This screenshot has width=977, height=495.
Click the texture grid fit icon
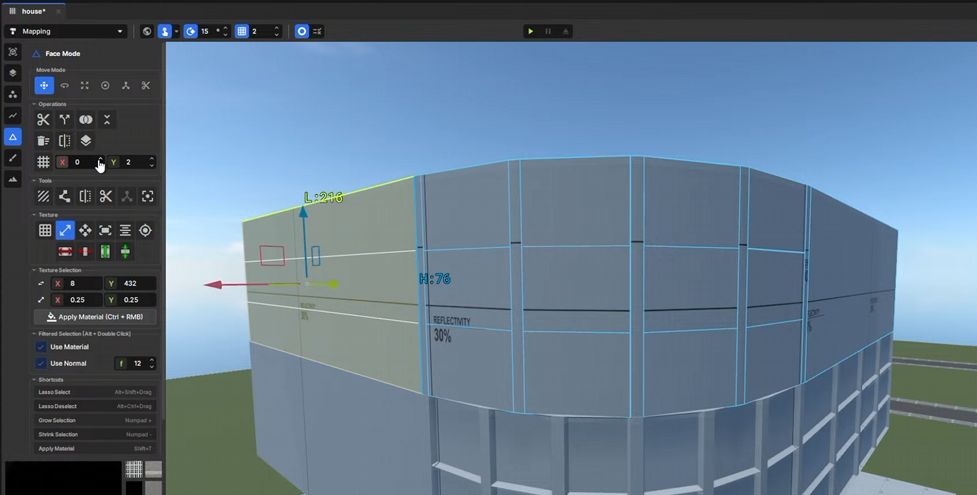45,231
